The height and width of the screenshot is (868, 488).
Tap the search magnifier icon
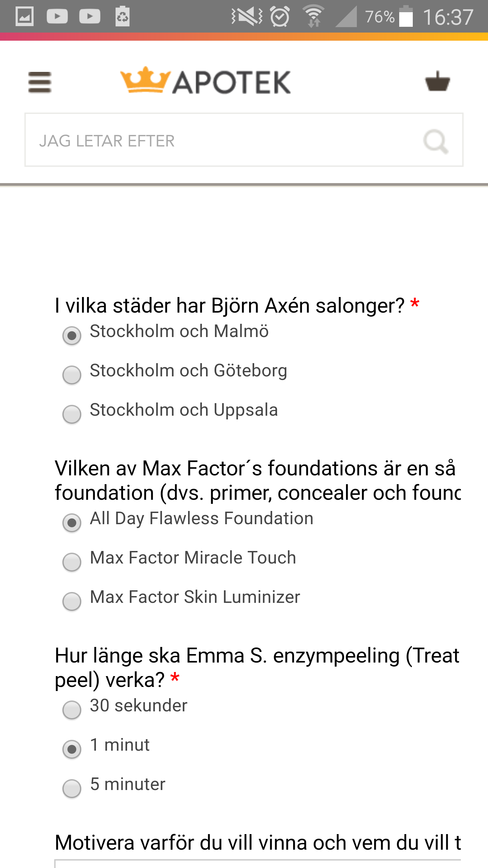click(435, 141)
